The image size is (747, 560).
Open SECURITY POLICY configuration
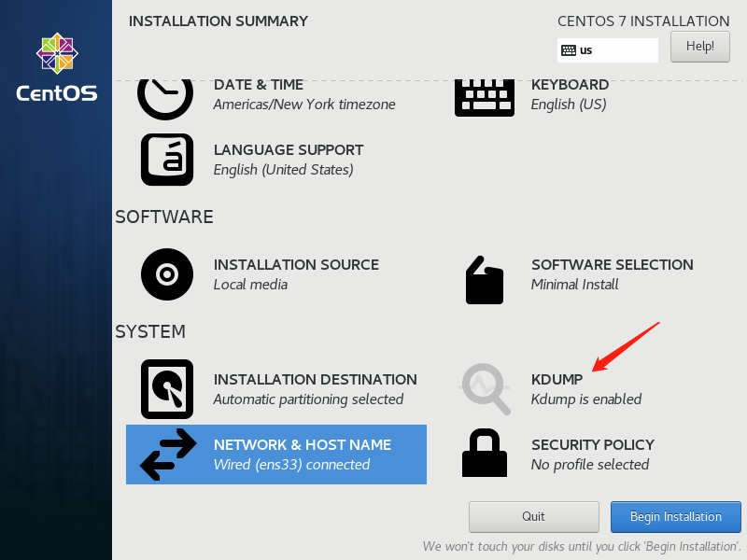pos(593,445)
